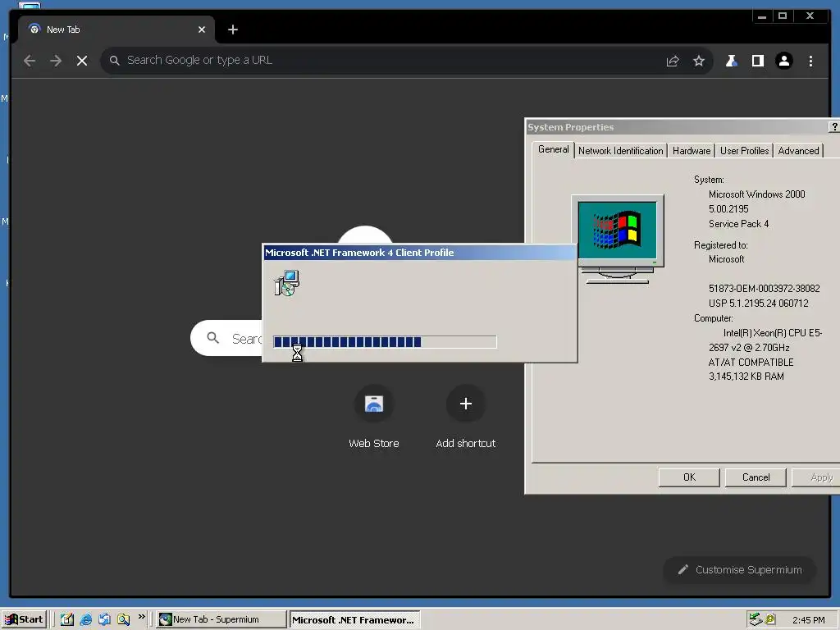Viewport: 840px width, 630px height.
Task: Launch Internet Explorer from quick launch
Action: coord(85,619)
